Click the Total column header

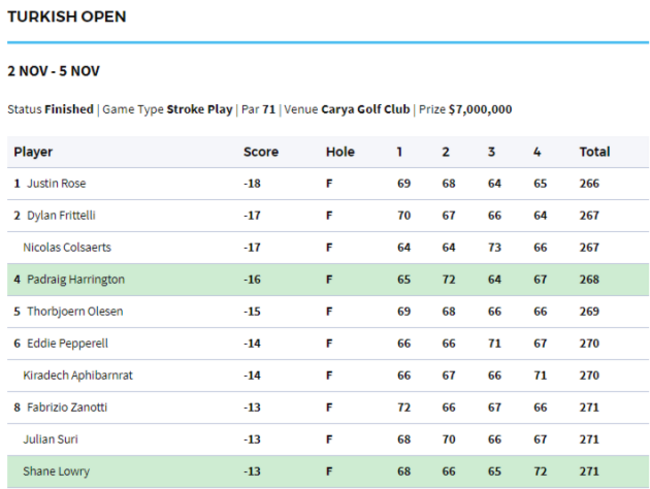point(594,152)
